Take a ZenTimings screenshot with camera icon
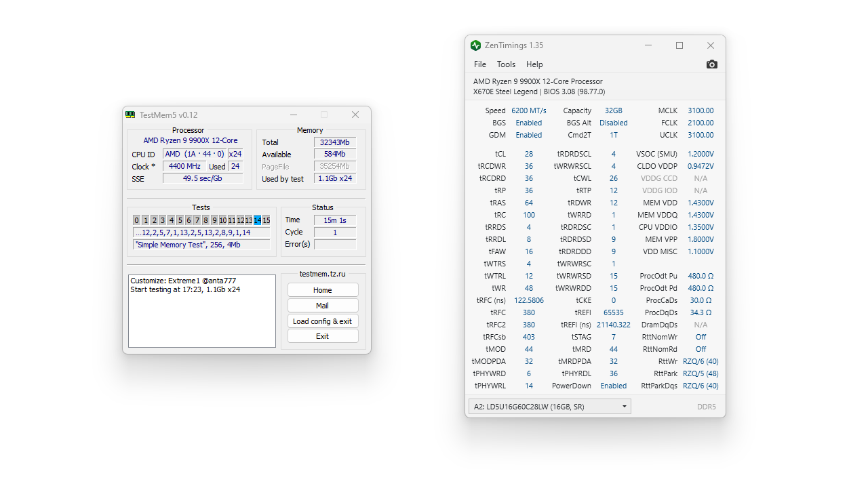868x488 pixels. click(711, 64)
